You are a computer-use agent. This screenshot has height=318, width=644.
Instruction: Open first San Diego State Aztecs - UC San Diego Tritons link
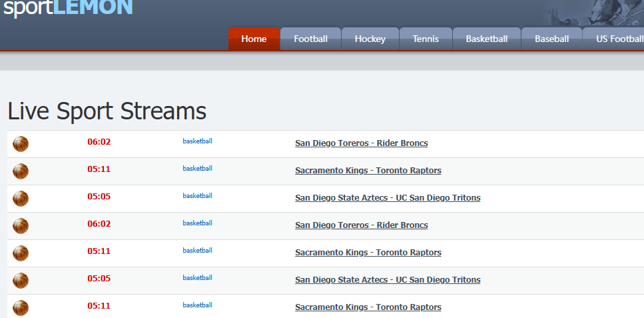(388, 198)
